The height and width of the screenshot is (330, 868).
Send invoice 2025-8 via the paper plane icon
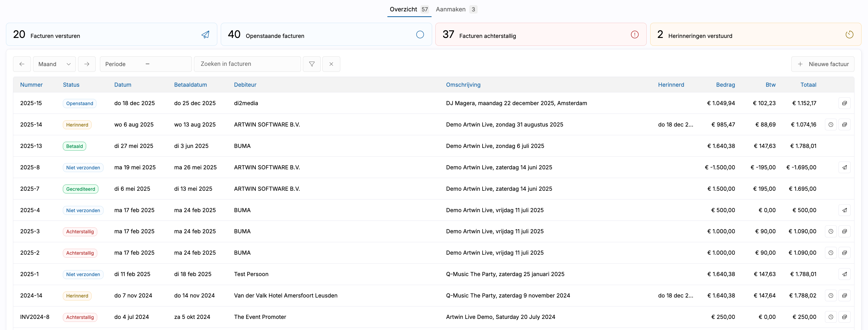(x=844, y=167)
